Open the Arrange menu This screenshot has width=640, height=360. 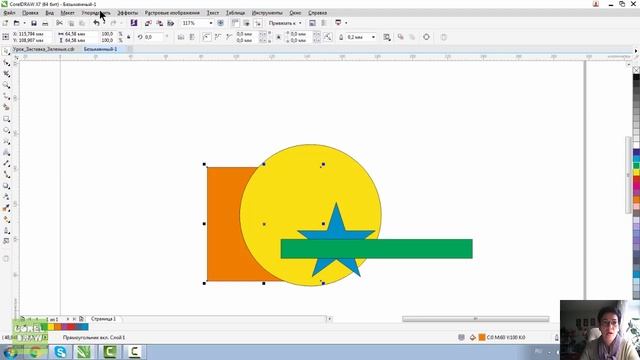click(96, 13)
